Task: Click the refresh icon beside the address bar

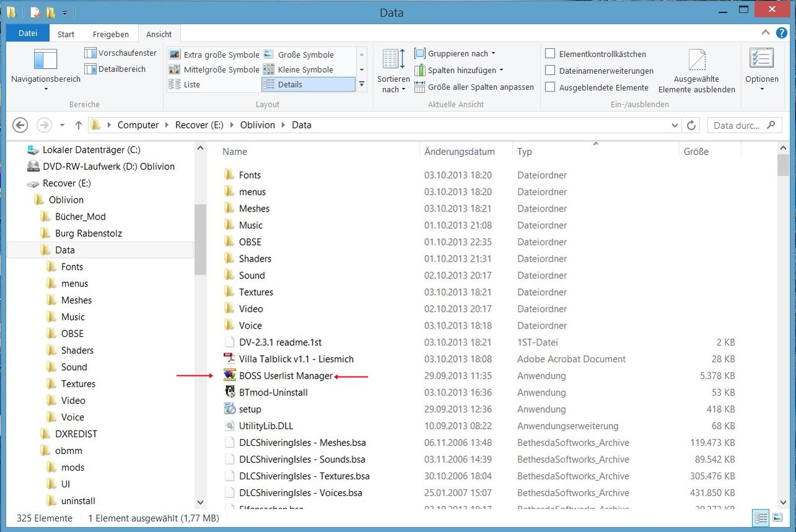Action: [x=691, y=125]
